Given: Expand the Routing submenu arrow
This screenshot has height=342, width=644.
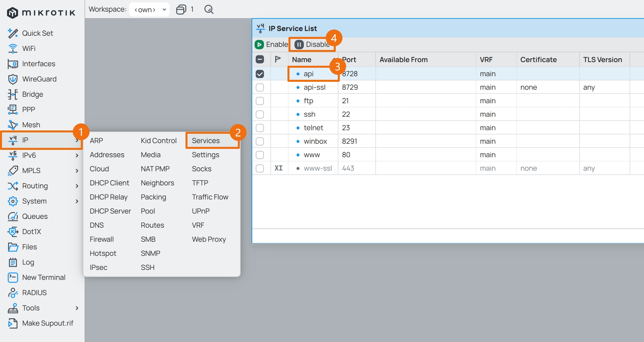Looking at the screenshot, I should click(77, 186).
